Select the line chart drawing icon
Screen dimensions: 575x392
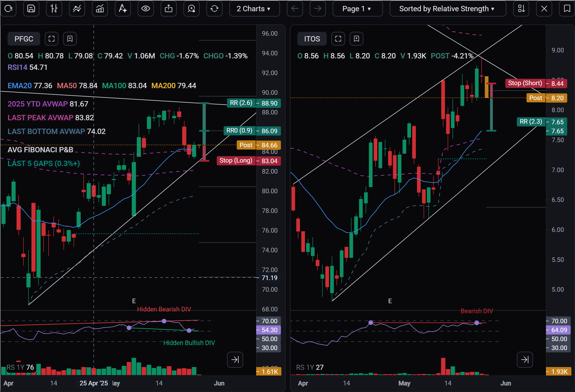pos(77,9)
